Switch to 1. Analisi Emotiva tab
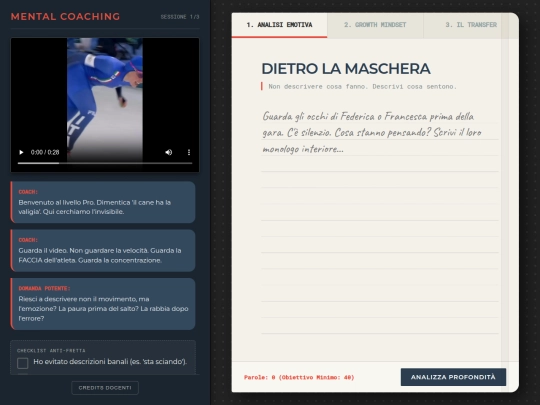The width and height of the screenshot is (540, 405). (279, 25)
